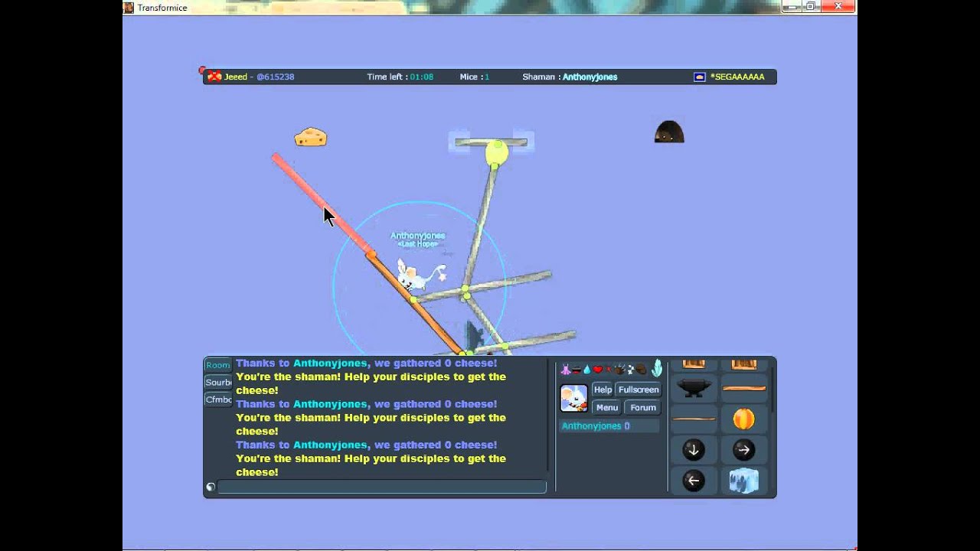
Task: Open the Menu button
Action: [607, 408]
